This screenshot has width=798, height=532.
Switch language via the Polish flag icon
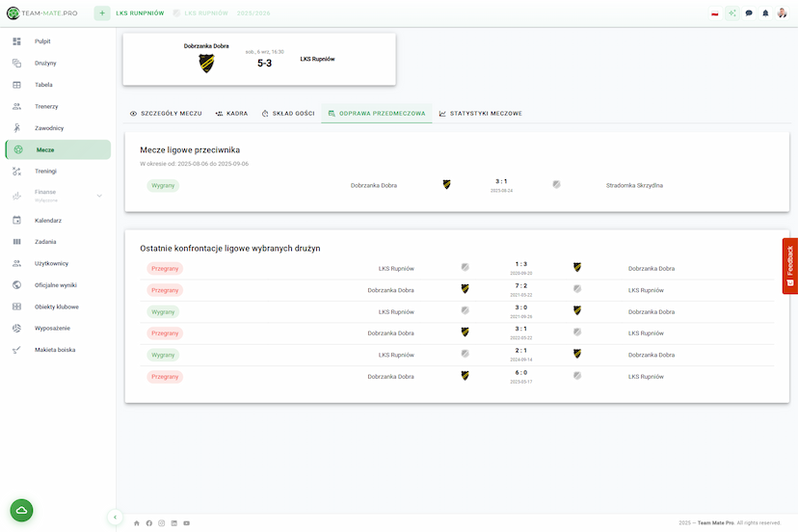tap(715, 13)
